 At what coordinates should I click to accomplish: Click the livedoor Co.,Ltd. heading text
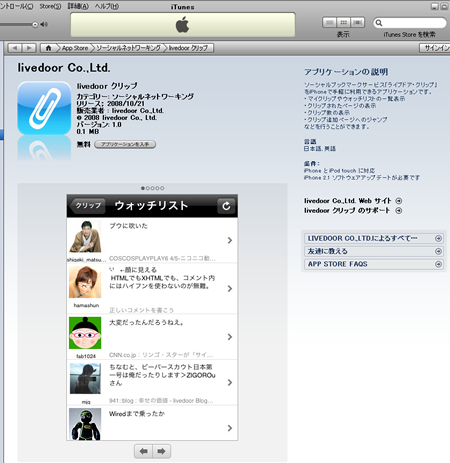64,68
